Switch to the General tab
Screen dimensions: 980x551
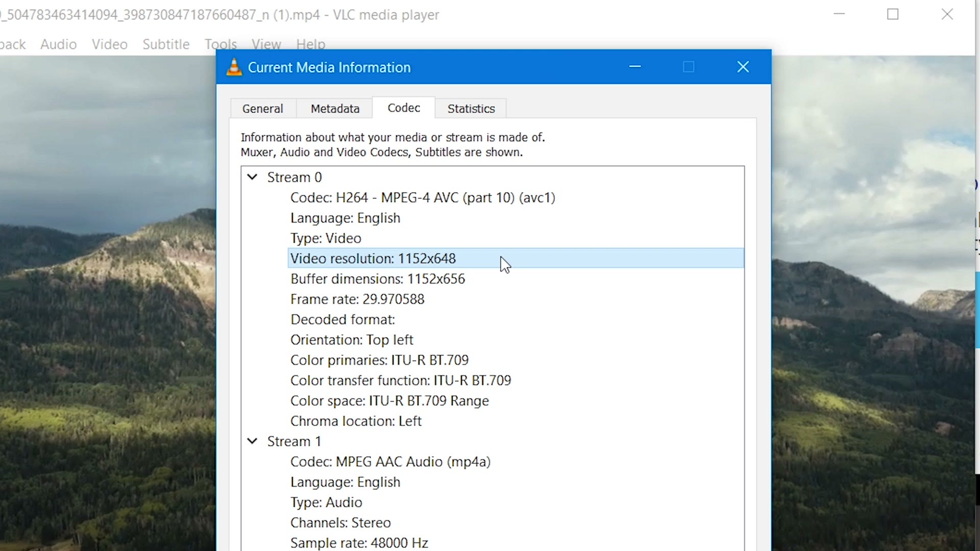(263, 109)
